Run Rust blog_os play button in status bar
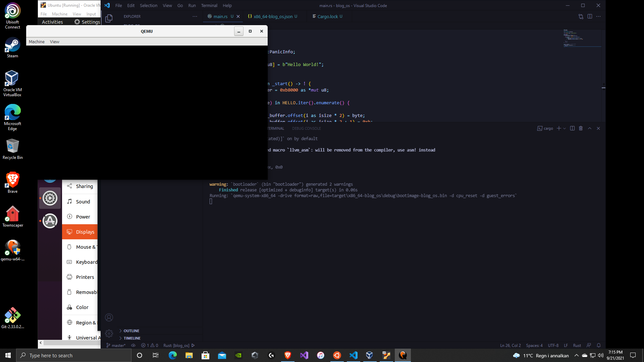Screen dimensions: 644x362 [x=193, y=346]
